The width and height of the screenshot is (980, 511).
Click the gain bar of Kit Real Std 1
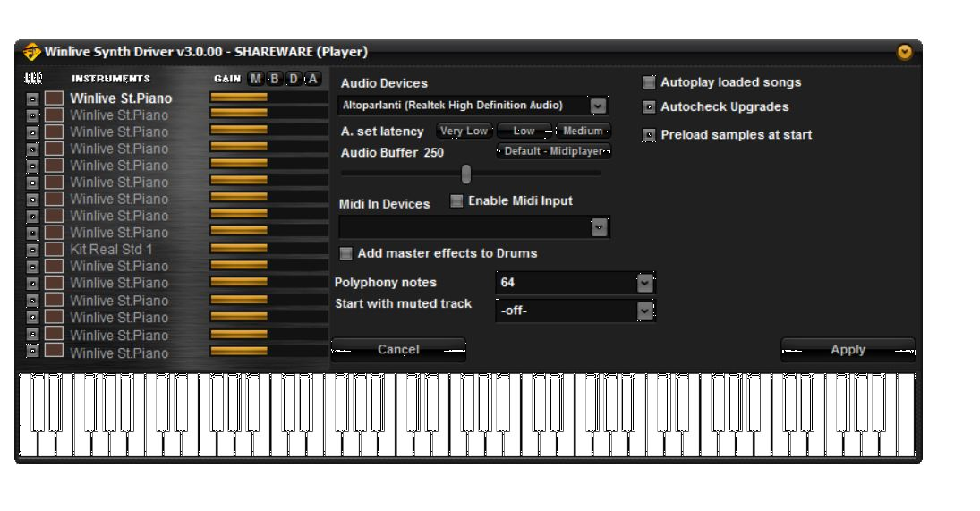point(268,250)
